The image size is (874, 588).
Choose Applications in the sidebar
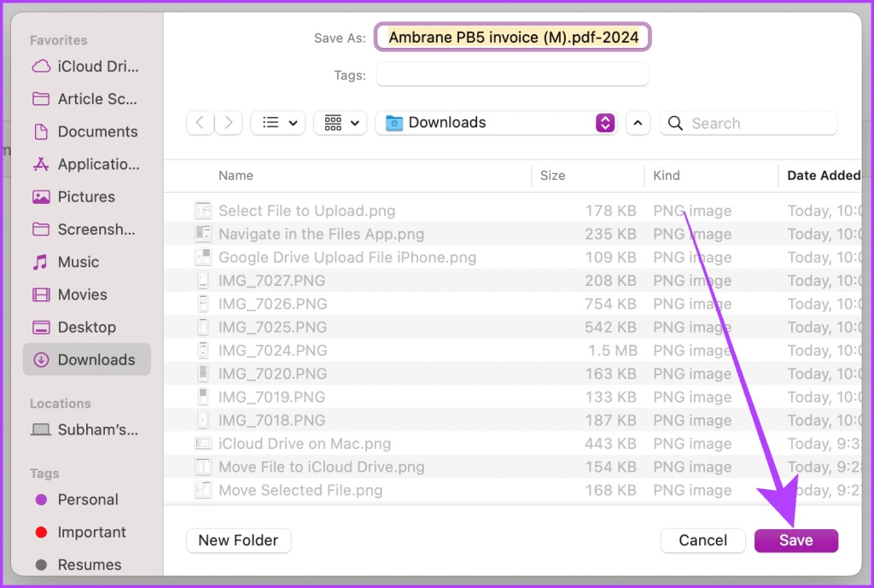click(86, 165)
